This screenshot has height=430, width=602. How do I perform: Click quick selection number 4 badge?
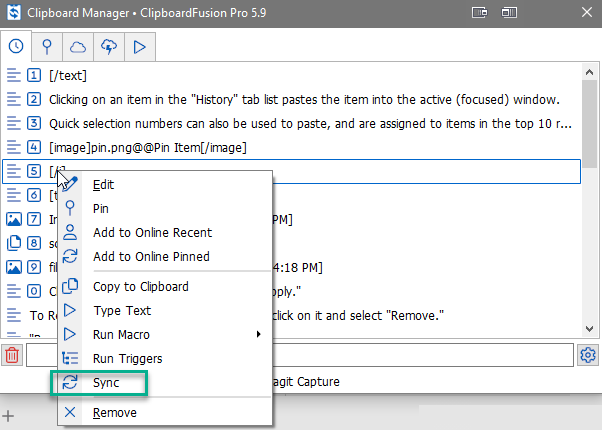click(34, 147)
